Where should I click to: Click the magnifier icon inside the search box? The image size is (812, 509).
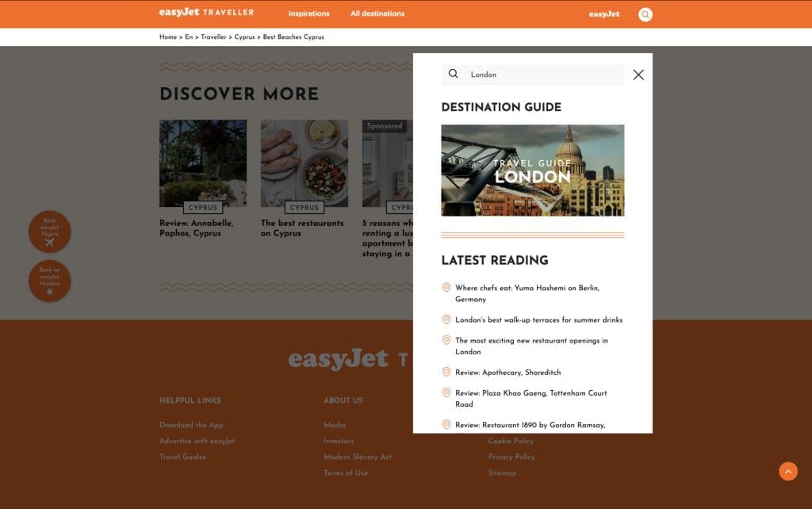click(453, 74)
